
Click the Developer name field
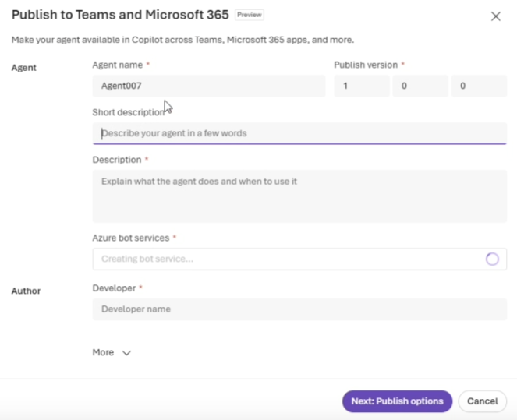click(299, 309)
